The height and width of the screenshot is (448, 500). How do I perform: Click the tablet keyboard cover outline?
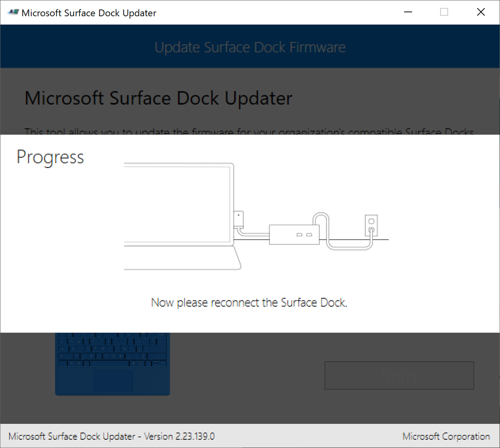(x=182, y=258)
